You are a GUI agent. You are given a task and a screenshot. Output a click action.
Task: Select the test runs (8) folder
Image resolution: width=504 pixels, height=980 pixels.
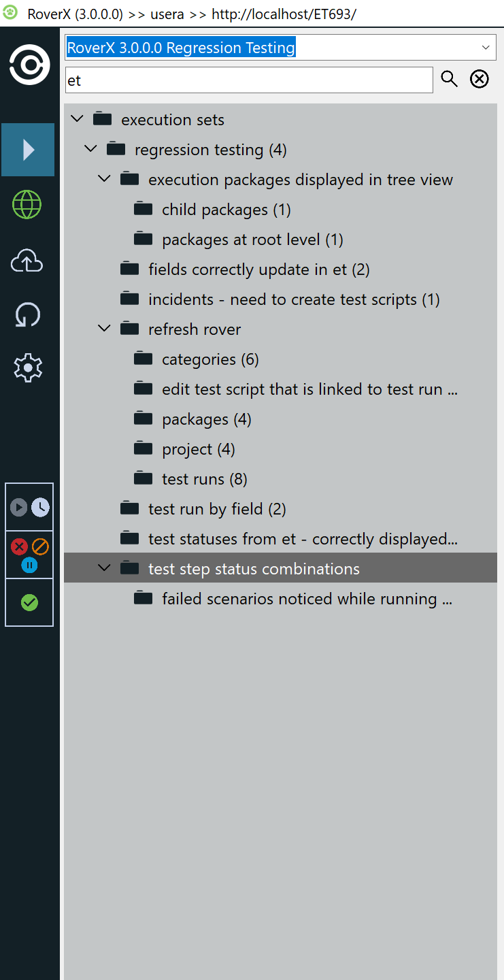(204, 479)
